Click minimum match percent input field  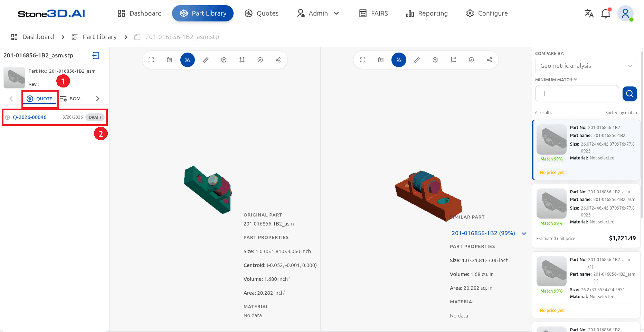(x=577, y=94)
